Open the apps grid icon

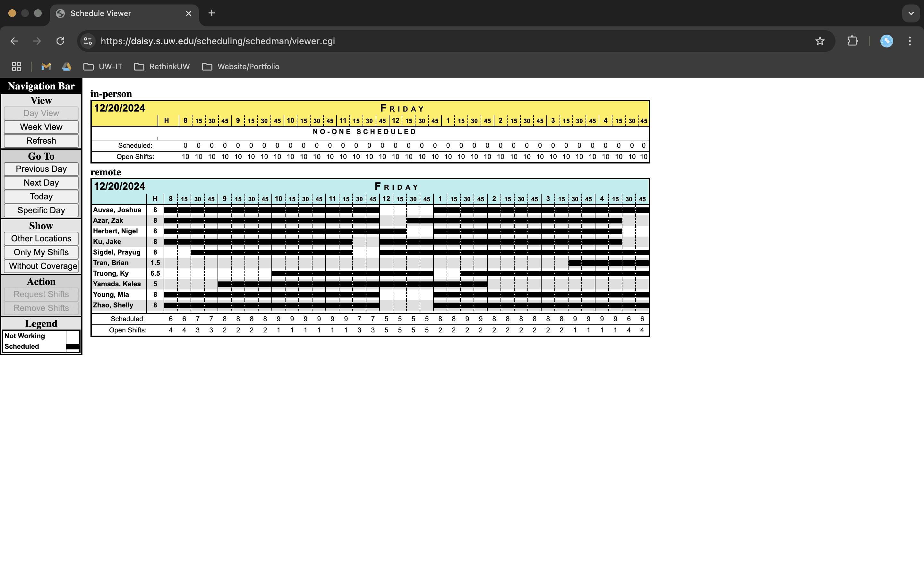16,66
